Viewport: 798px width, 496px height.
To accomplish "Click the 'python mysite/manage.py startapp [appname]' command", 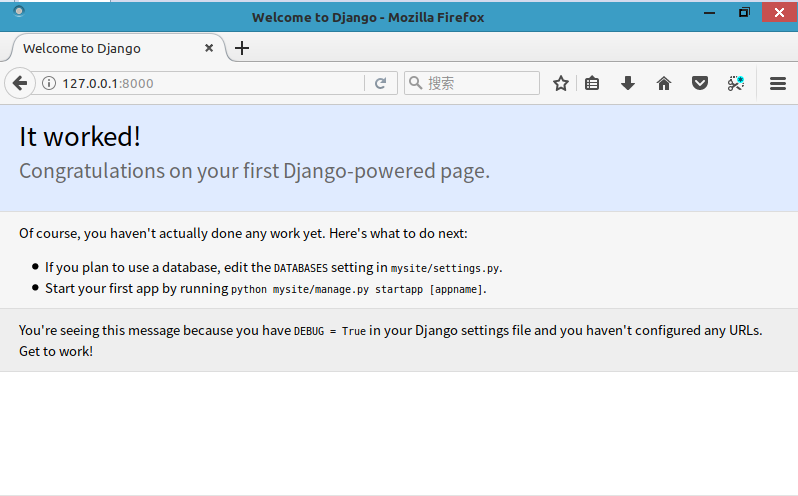I will pos(356,289).
